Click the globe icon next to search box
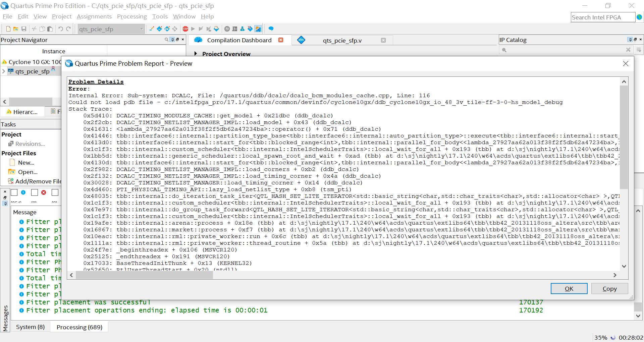The height and width of the screenshot is (342, 644). 639,17
